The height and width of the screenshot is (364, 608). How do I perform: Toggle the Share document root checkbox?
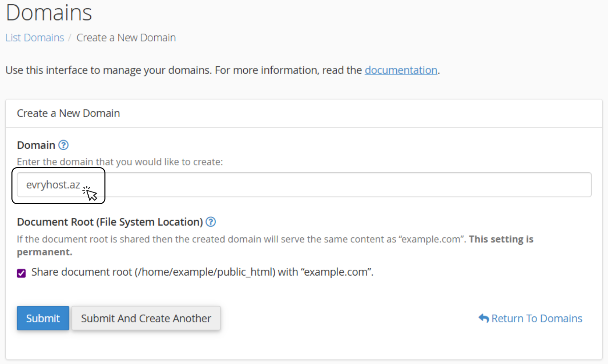21,273
